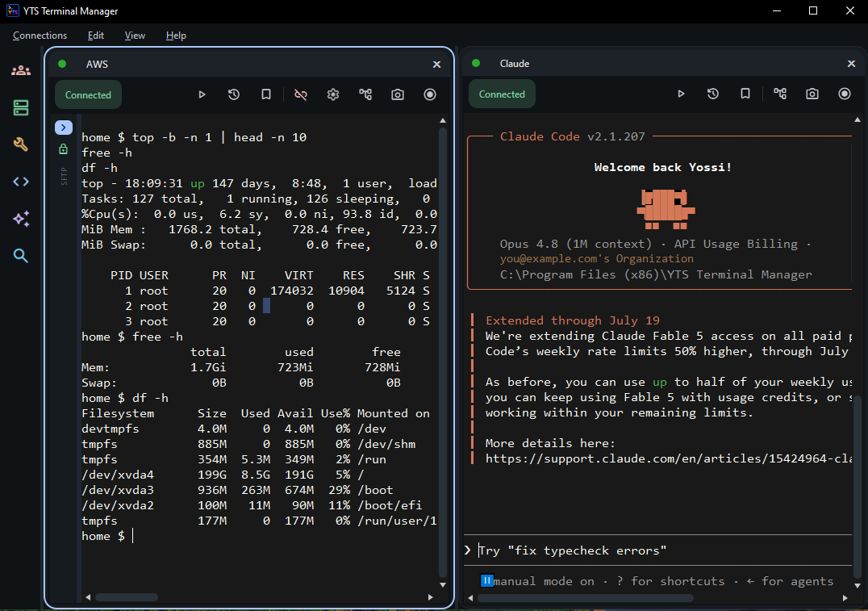
Task: Click the 'Extended through July 19' heading
Action: [573, 320]
